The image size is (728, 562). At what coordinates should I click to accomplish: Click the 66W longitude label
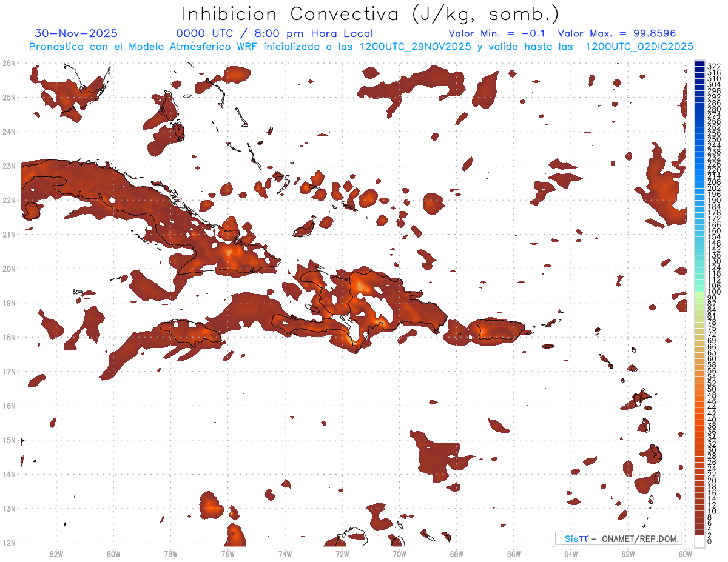pyautogui.click(x=514, y=554)
